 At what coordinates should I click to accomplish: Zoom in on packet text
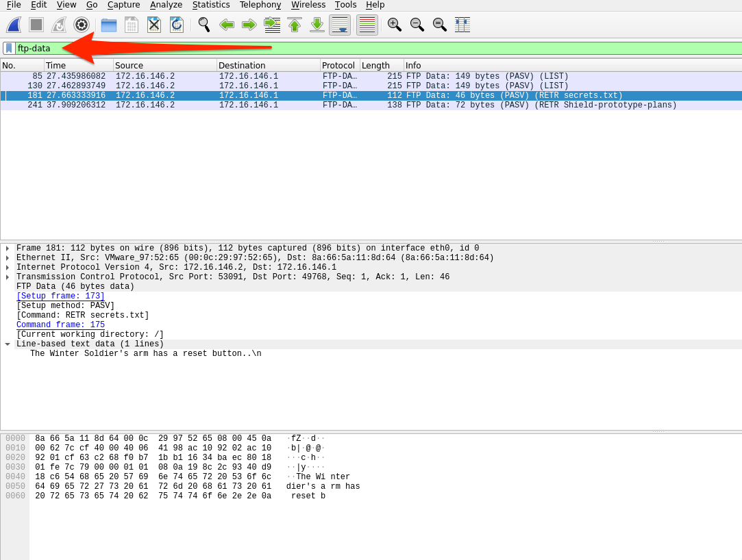coord(394,25)
